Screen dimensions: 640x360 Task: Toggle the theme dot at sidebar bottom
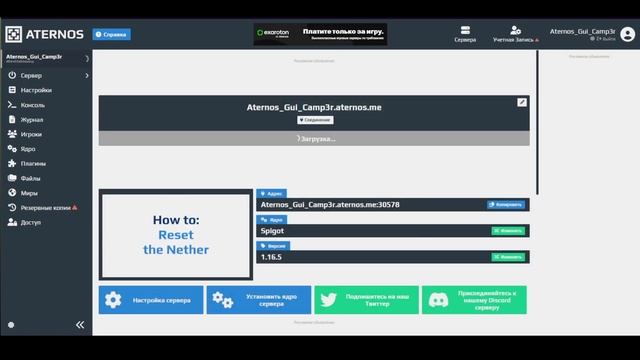(11, 325)
